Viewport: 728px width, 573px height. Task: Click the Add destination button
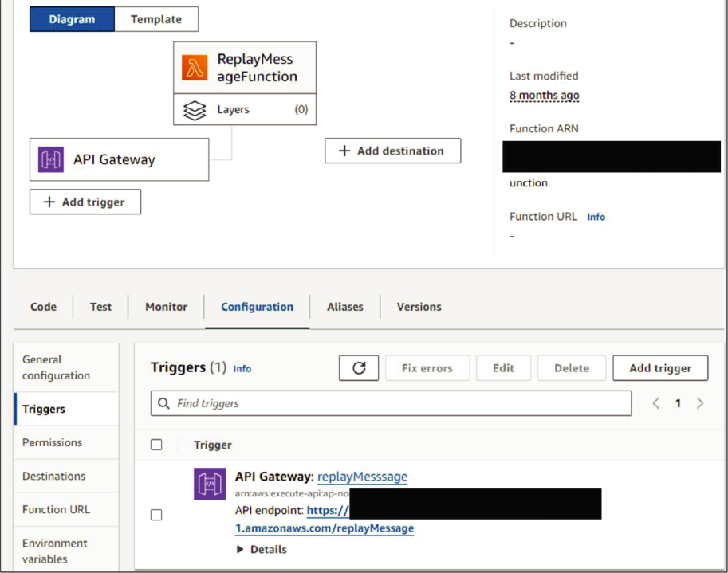click(x=392, y=151)
